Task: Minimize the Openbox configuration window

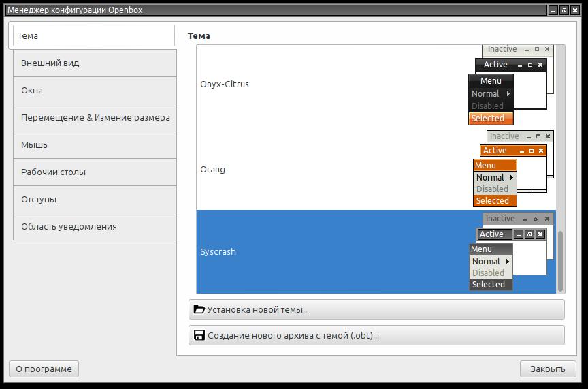Action: pyautogui.click(x=553, y=10)
